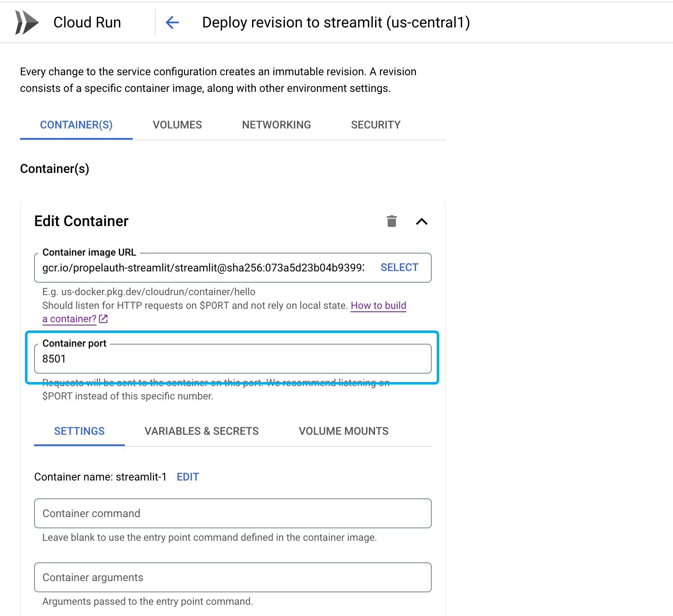673x616 pixels.
Task: Click 'E.g. us-docker.pkg.dev/cloudrun/container/hello' hint
Action: point(149,292)
